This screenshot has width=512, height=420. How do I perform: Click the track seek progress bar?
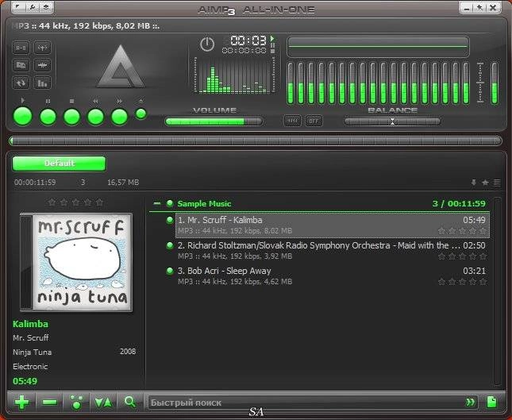click(x=256, y=141)
